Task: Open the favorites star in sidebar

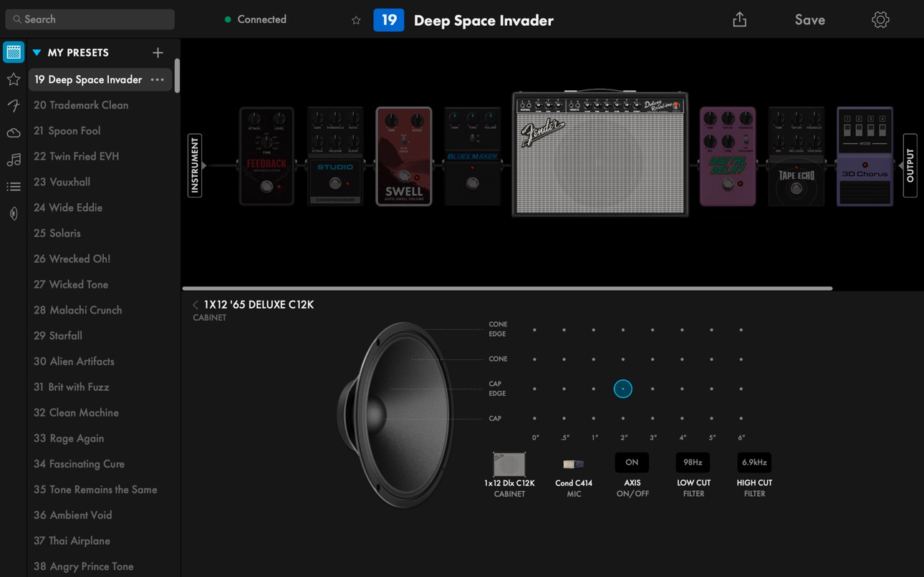Action: [14, 79]
